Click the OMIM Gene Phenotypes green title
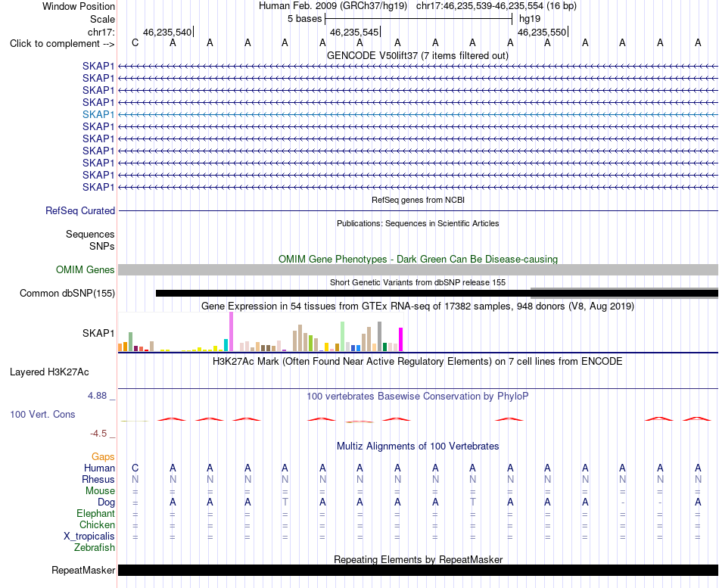The height and width of the screenshot is (588, 719). tap(418, 259)
